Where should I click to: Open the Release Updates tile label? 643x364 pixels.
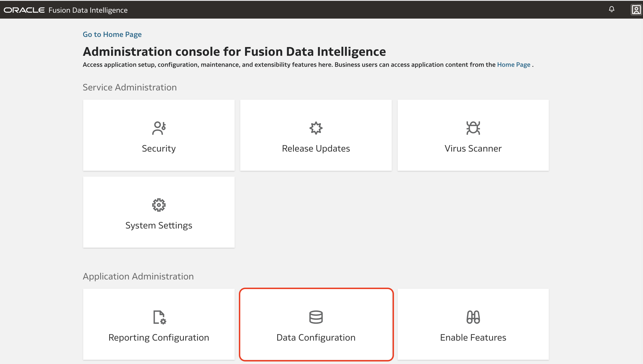(x=316, y=148)
